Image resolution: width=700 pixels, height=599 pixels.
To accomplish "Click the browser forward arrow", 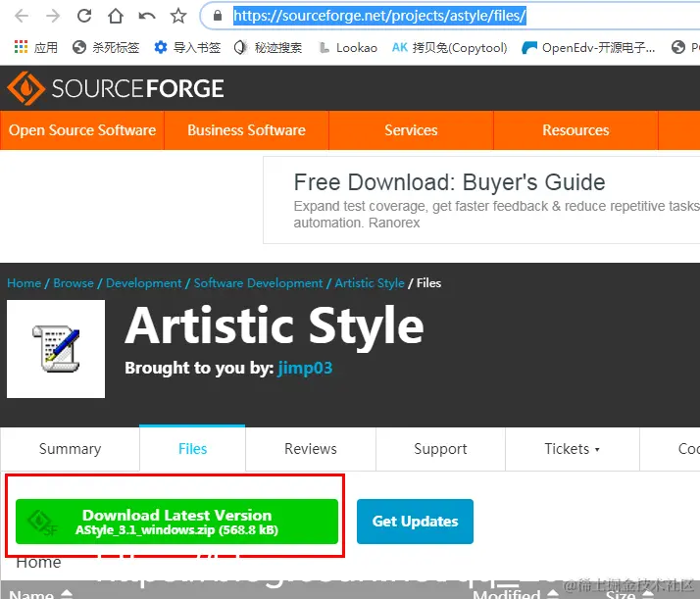I will [x=53, y=16].
